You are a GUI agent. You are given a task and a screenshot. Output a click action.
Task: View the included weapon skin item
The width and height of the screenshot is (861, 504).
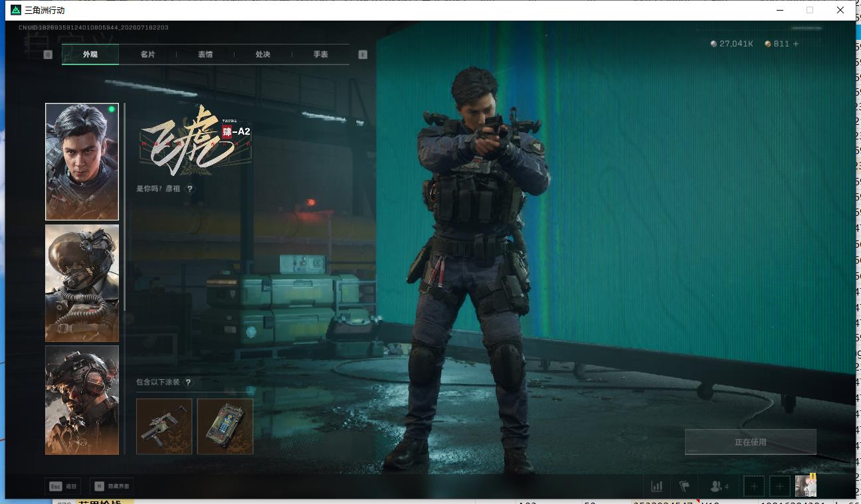[x=164, y=426]
